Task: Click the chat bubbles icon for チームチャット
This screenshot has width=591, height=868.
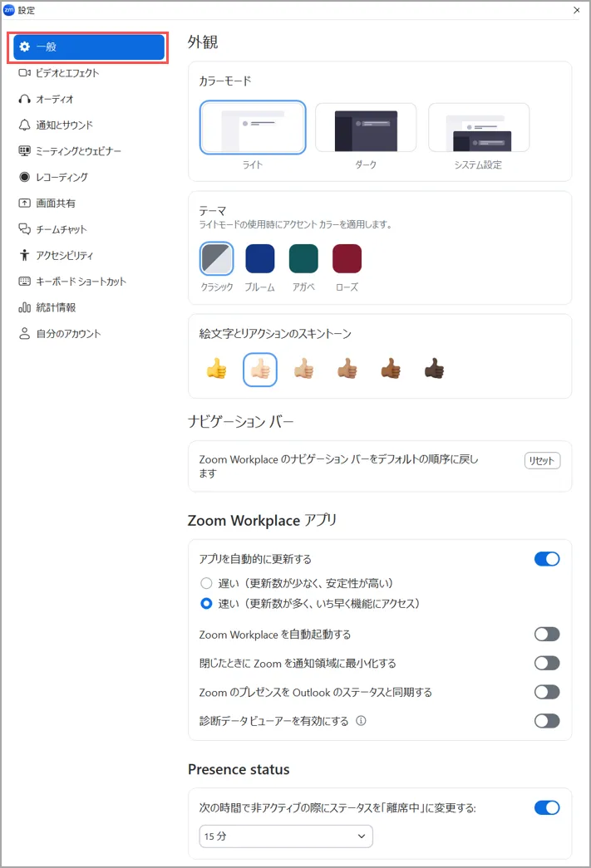Action: [24, 229]
